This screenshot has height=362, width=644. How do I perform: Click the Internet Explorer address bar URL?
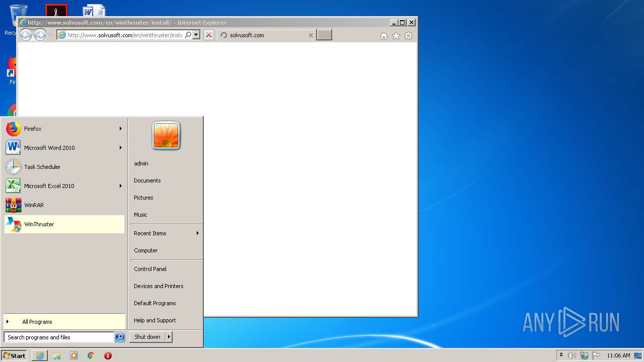[125, 35]
